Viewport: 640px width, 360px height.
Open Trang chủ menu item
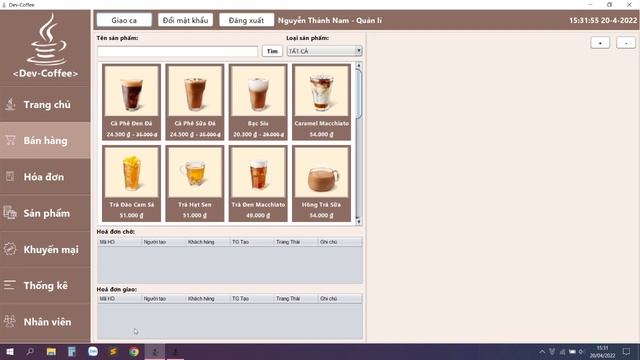coord(45,104)
